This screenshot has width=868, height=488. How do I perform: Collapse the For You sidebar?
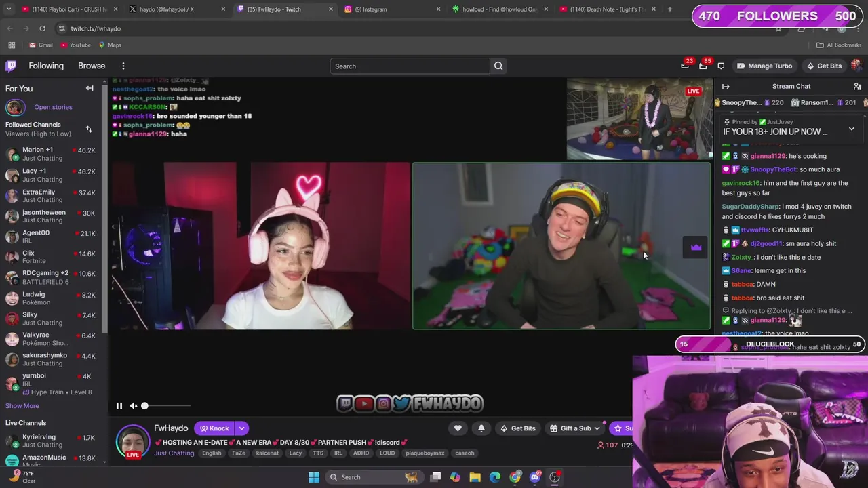click(x=90, y=88)
